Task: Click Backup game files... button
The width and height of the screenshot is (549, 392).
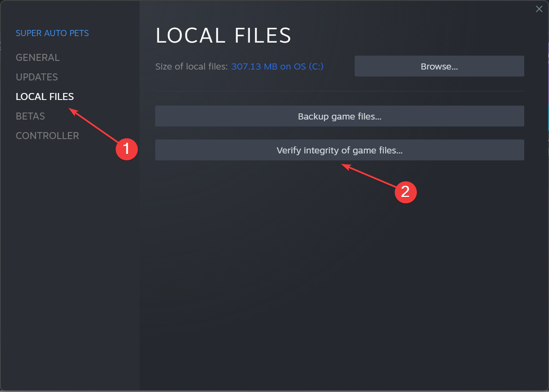Action: tap(339, 116)
